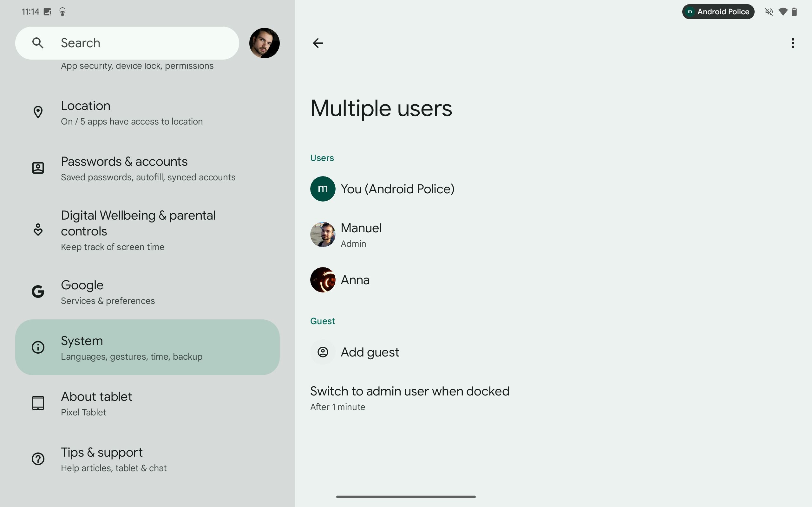
Task: Toggle the after 1 minute docked setting
Action: click(409, 397)
